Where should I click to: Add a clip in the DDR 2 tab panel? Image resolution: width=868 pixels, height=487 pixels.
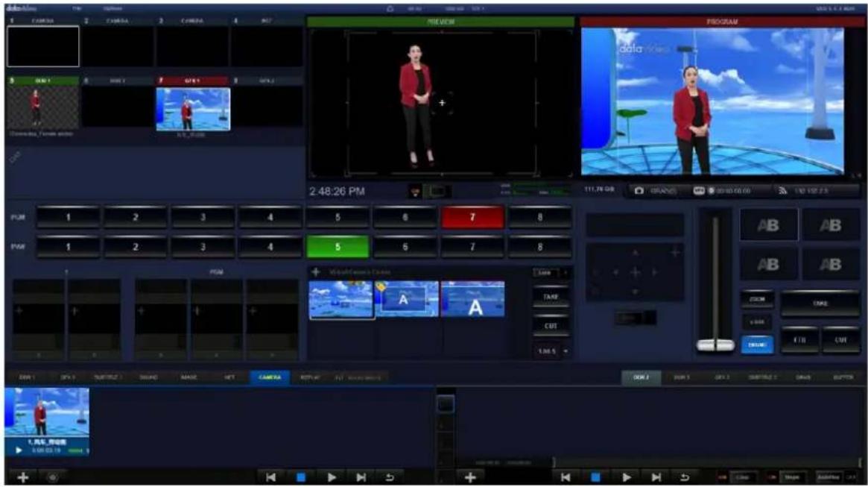click(470, 477)
